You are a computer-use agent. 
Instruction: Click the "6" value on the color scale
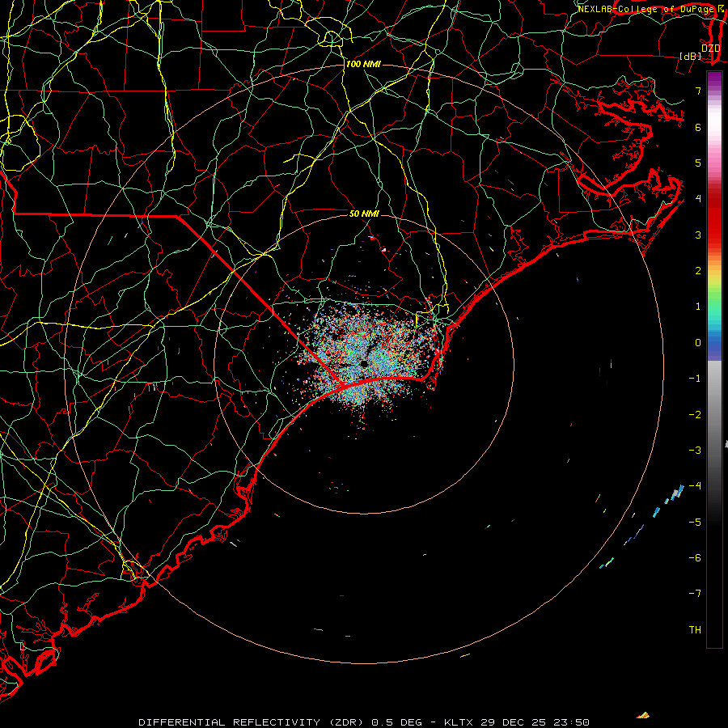pos(698,127)
